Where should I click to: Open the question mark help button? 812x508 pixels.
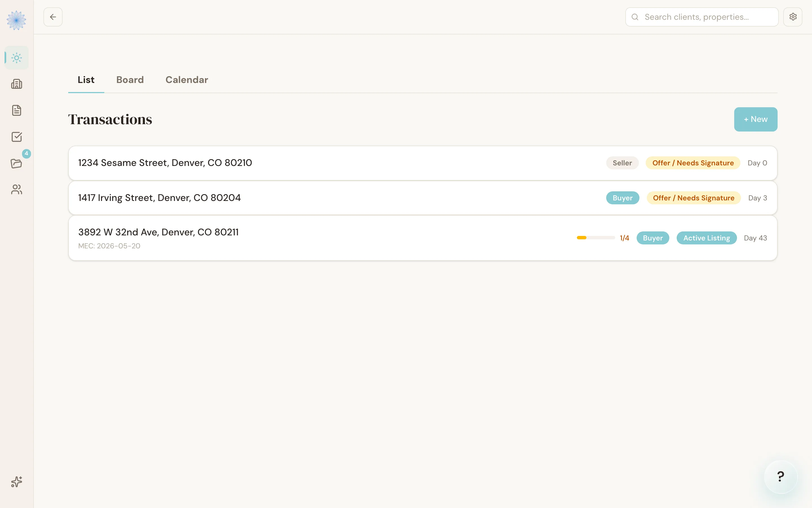(780, 476)
